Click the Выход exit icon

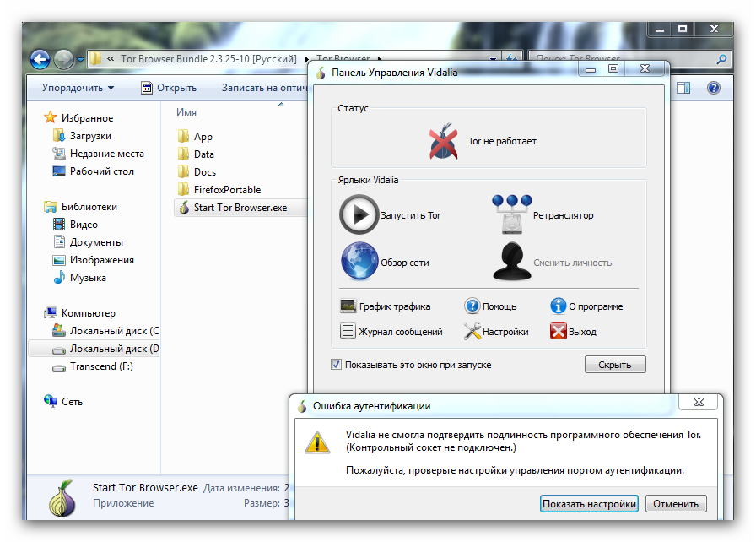tap(558, 332)
